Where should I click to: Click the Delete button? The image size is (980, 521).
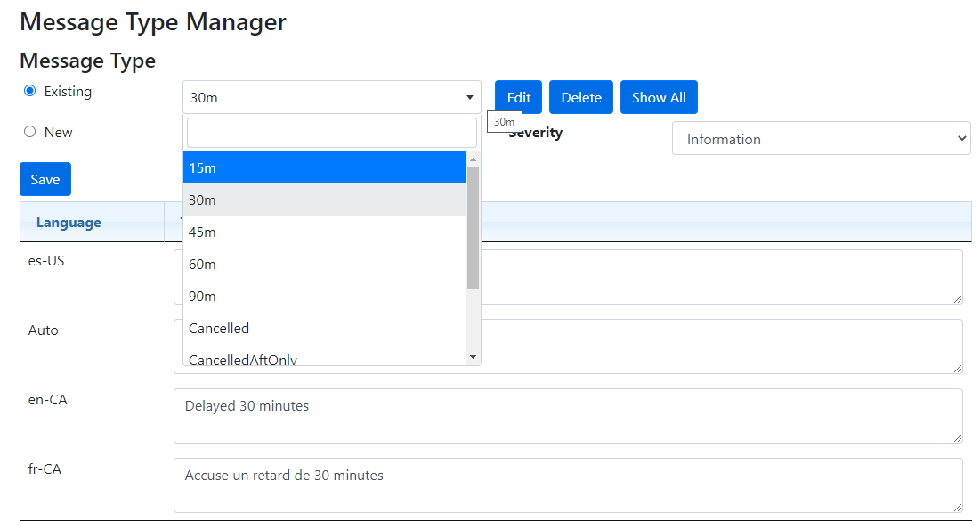point(580,96)
